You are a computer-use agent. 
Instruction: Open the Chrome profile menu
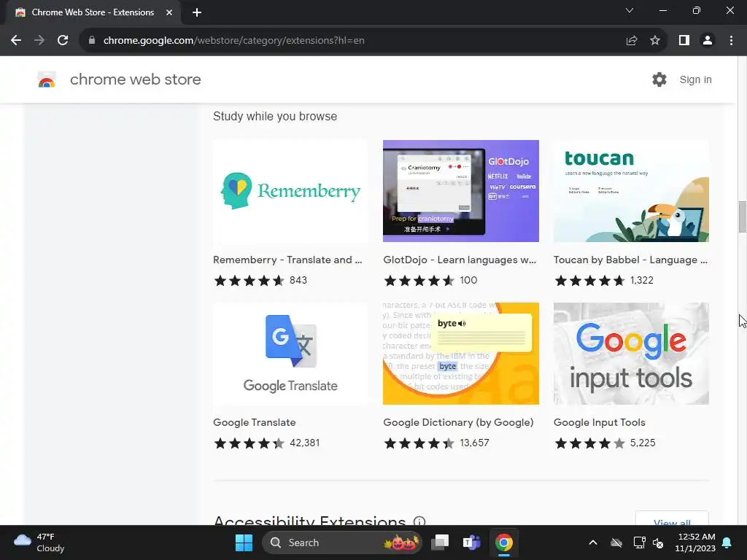(x=708, y=41)
